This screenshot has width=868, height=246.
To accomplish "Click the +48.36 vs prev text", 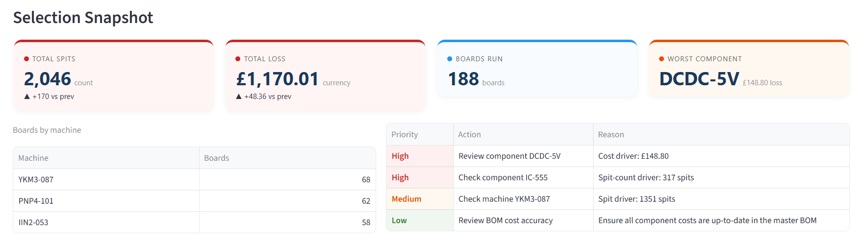I will 268,97.
